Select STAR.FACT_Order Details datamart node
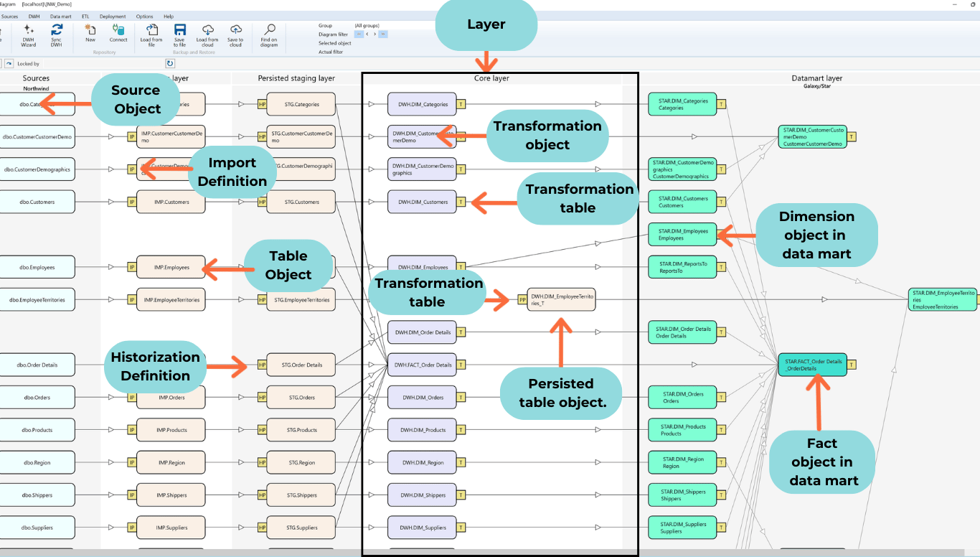Screen dimensions: 980x557 tap(813, 365)
